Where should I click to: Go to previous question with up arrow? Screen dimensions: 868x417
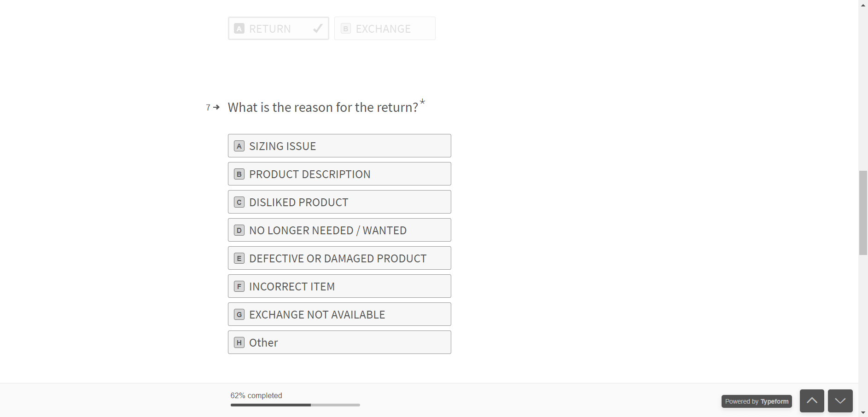812,401
